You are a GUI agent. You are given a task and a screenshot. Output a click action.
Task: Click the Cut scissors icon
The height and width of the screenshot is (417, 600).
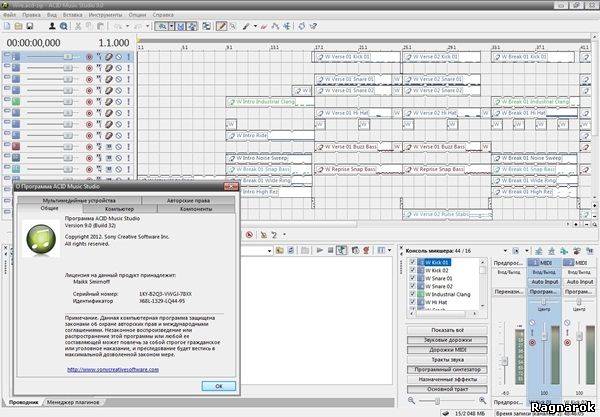click(x=78, y=26)
